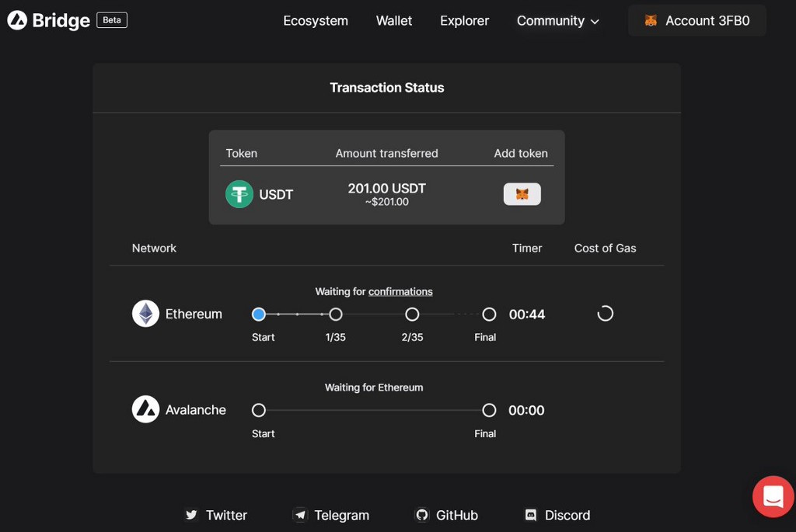Click the Amount transferred column label
Viewport: 796px width, 532px height.
point(387,153)
